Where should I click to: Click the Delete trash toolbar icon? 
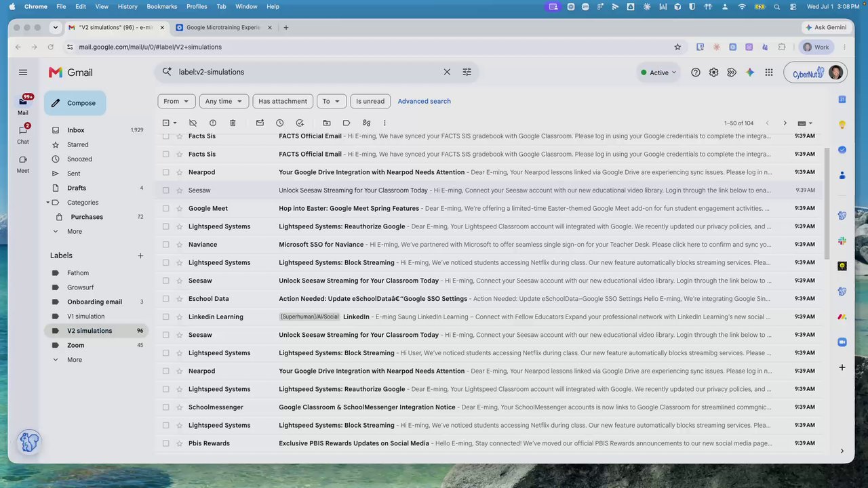click(x=233, y=123)
